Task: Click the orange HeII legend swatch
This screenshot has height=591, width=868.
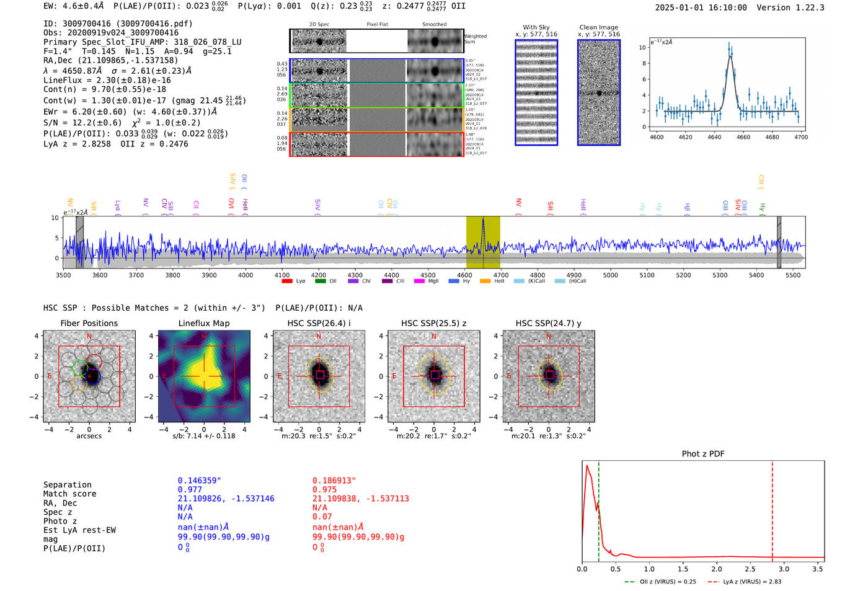Action: coord(485,281)
